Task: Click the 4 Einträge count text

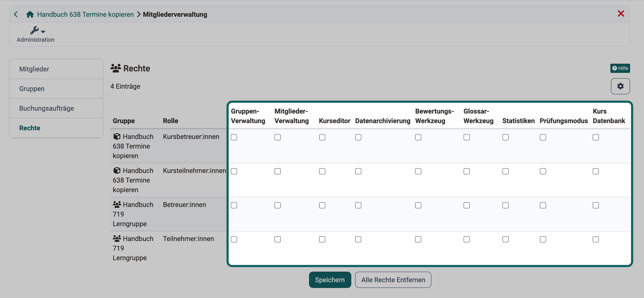Action: [x=125, y=86]
